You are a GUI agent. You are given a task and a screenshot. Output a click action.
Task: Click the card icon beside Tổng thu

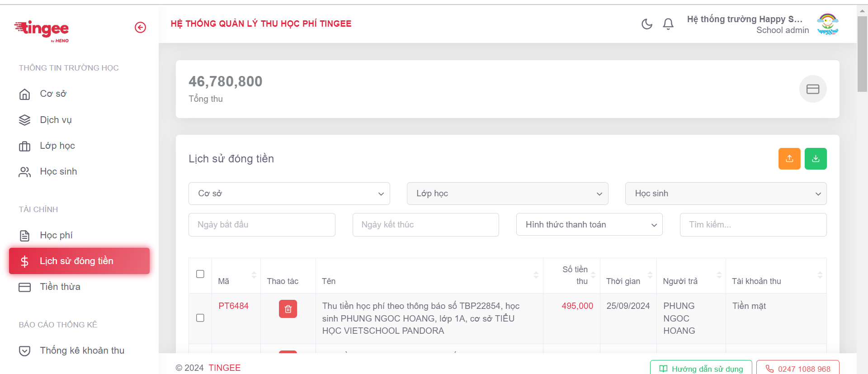click(x=813, y=89)
